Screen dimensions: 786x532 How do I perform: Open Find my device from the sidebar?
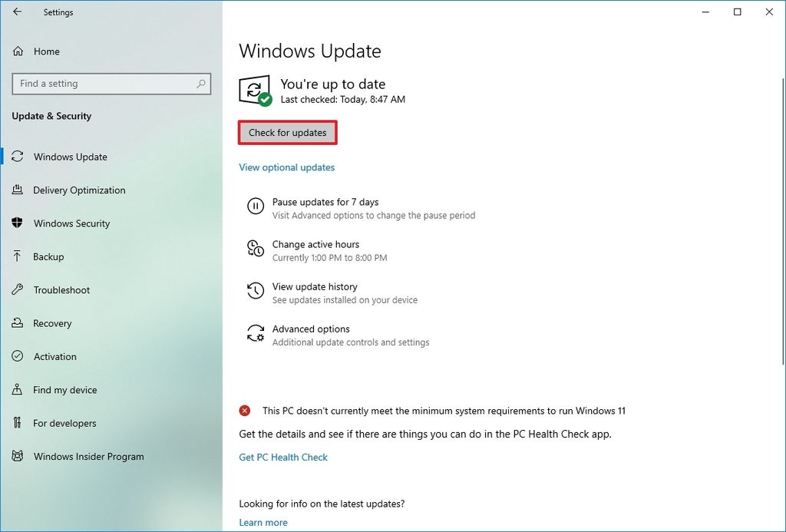(x=17, y=389)
